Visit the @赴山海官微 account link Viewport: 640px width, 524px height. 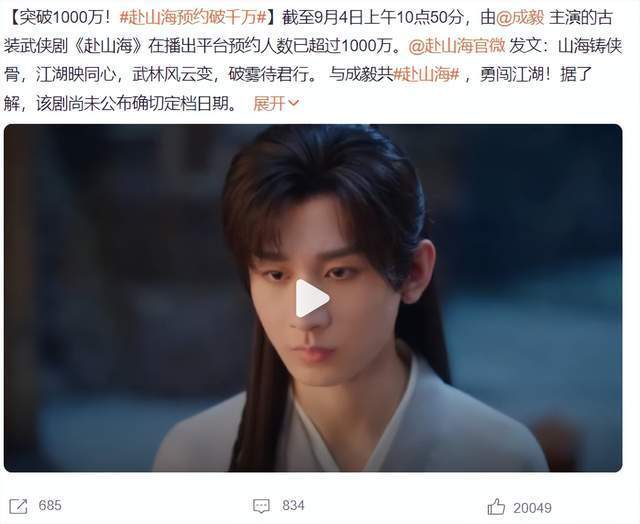coord(457,46)
